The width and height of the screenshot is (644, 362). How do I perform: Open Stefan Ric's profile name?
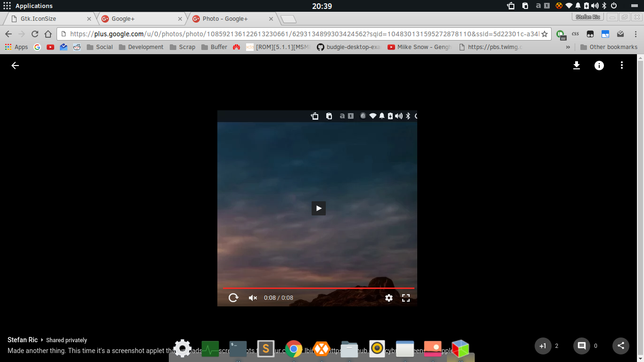point(23,340)
